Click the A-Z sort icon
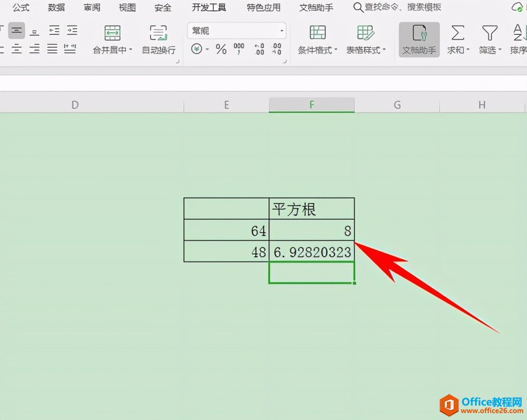The height and width of the screenshot is (420, 527). click(520, 33)
